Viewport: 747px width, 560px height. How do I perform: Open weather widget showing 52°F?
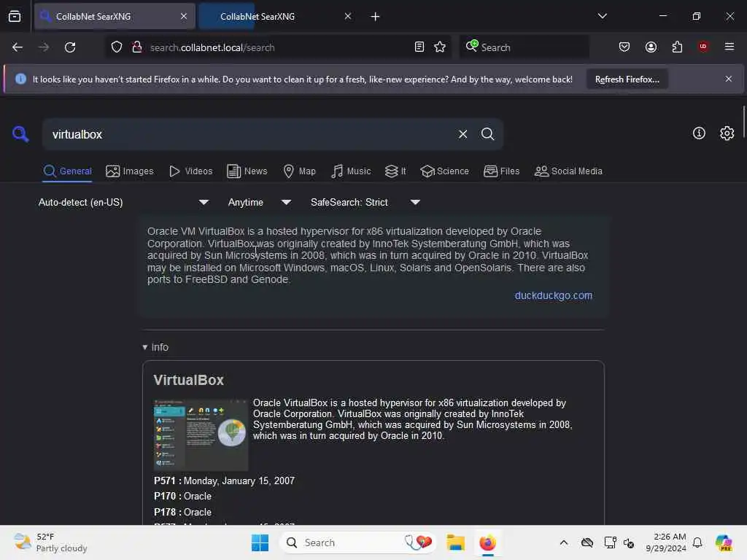(50, 542)
